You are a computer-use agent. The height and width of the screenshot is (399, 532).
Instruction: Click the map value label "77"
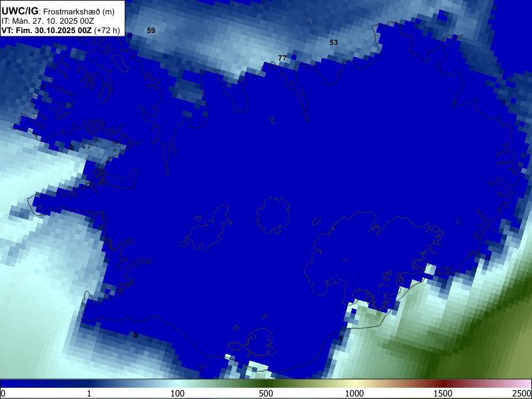coord(282,58)
